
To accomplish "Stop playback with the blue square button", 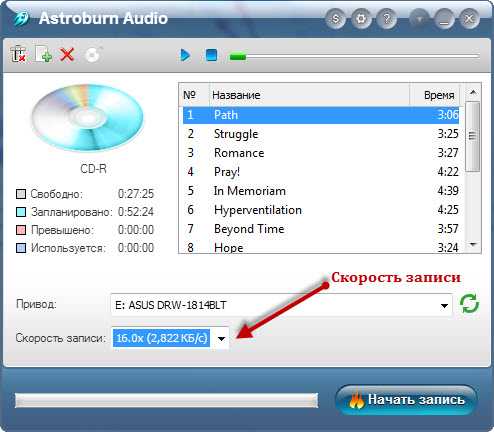I will pyautogui.click(x=211, y=55).
